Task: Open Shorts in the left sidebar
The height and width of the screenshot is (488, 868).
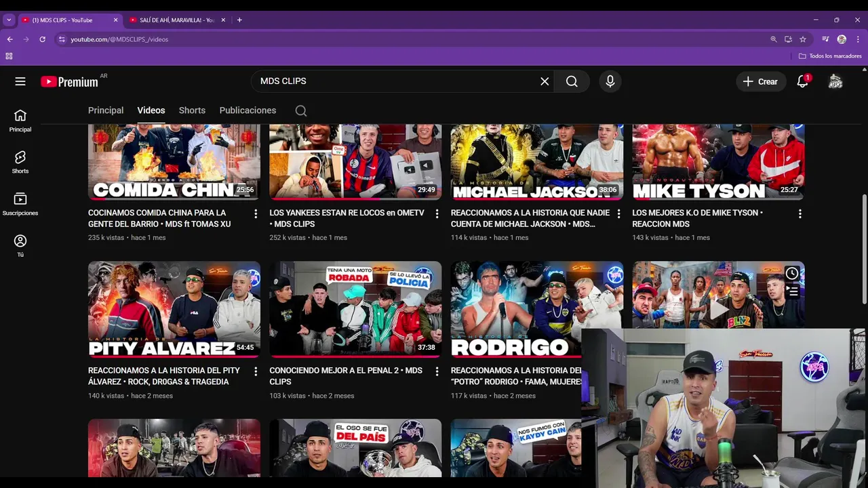Action: (20, 163)
